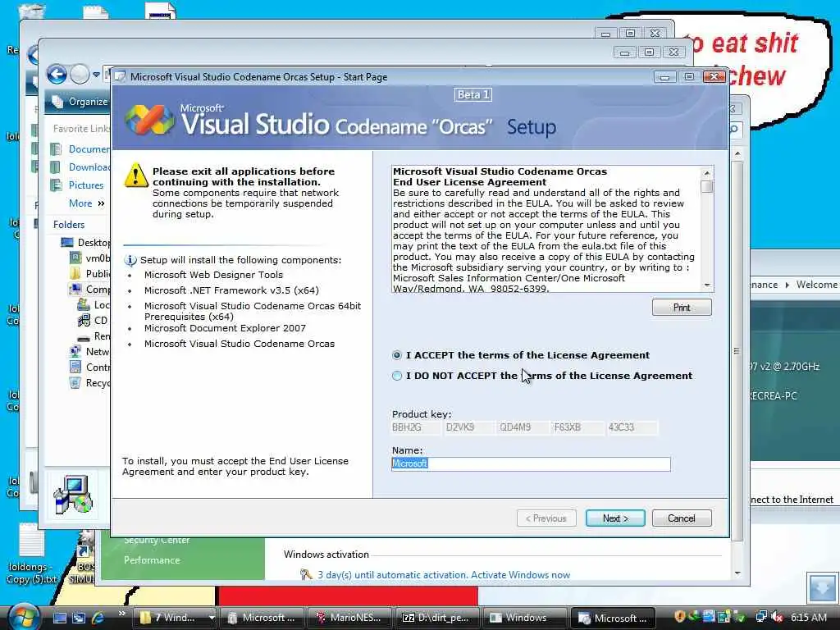This screenshot has height=630, width=840.
Task: Click the background window scroll down arrow
Action: coord(737,573)
